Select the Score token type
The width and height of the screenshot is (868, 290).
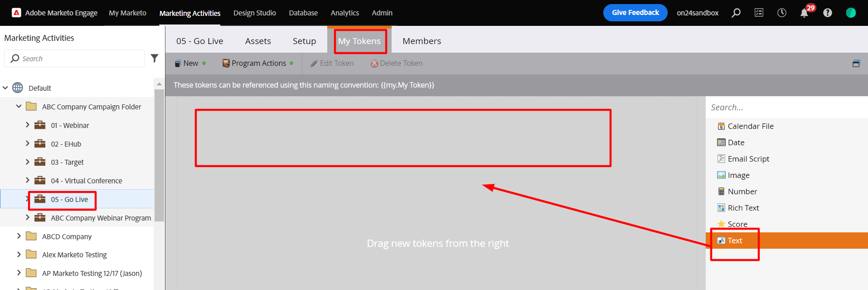(732, 224)
